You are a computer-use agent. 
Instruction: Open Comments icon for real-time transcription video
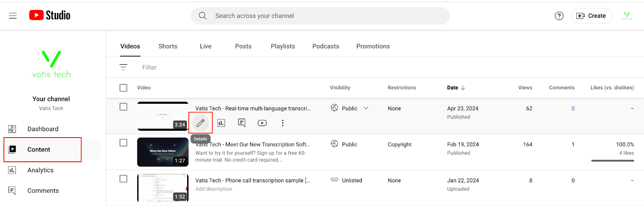click(x=242, y=123)
